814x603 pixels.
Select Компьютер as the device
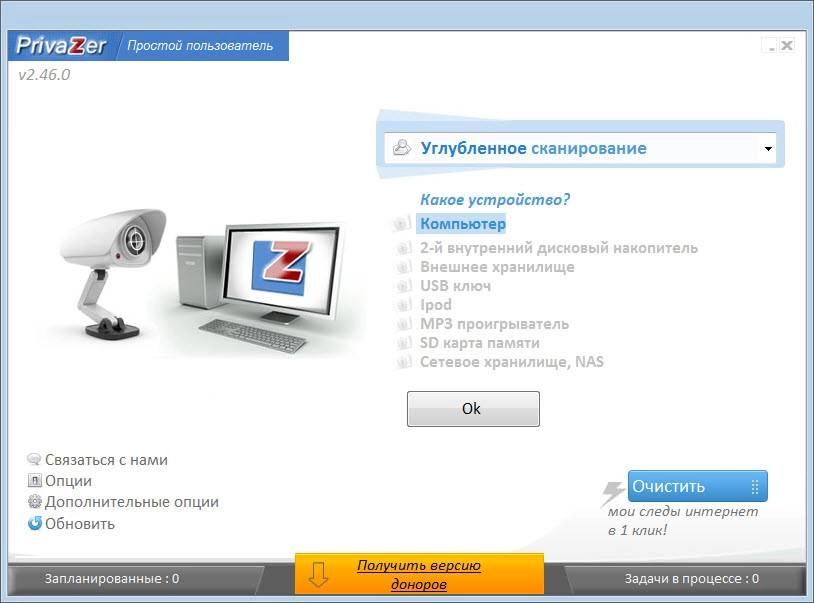pyautogui.click(x=463, y=224)
